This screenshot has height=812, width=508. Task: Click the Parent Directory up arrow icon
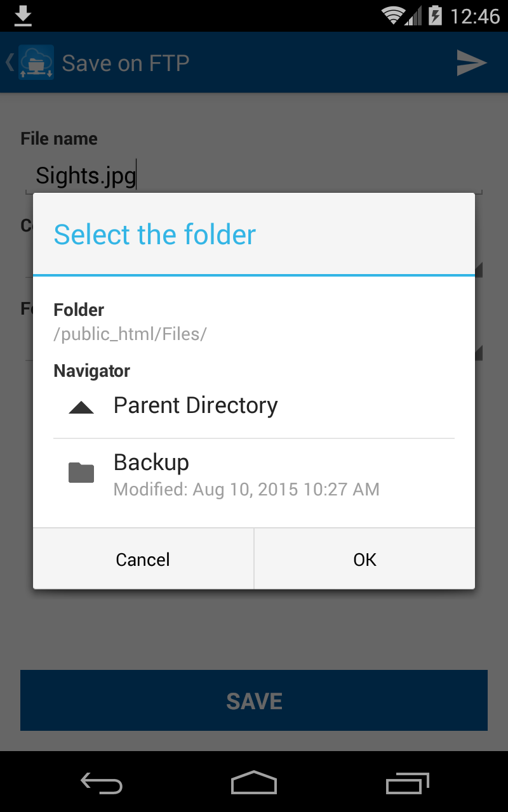pos(81,407)
